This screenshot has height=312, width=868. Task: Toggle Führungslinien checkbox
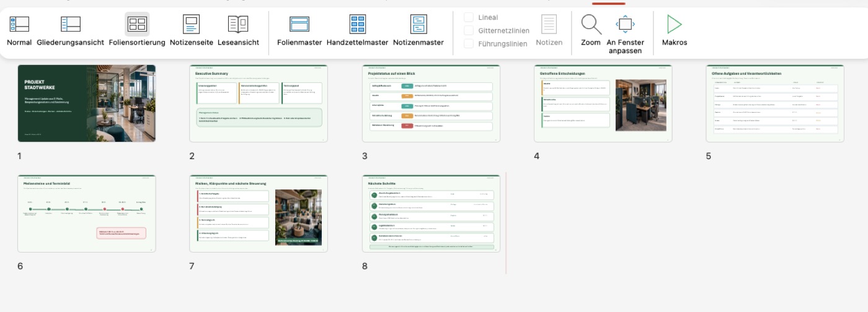(469, 43)
